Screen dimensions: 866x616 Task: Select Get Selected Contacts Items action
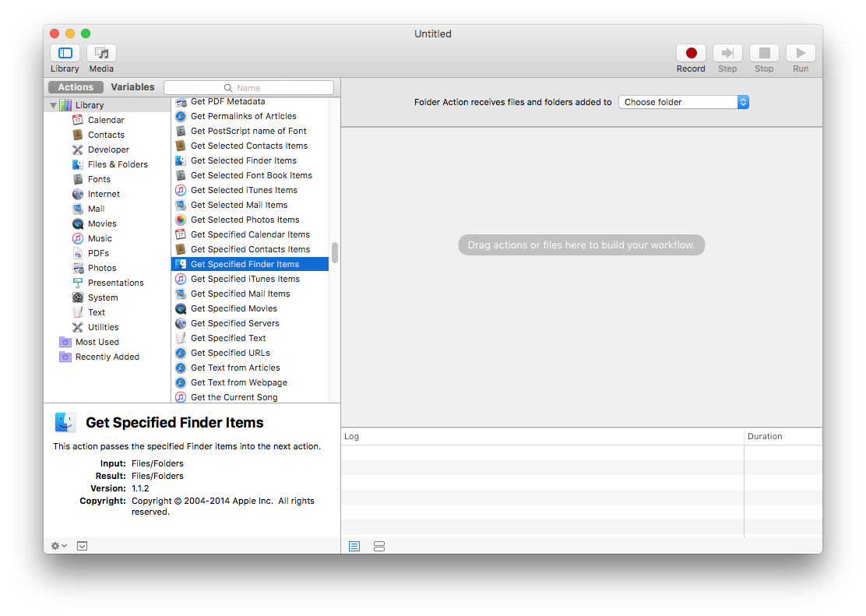(250, 146)
